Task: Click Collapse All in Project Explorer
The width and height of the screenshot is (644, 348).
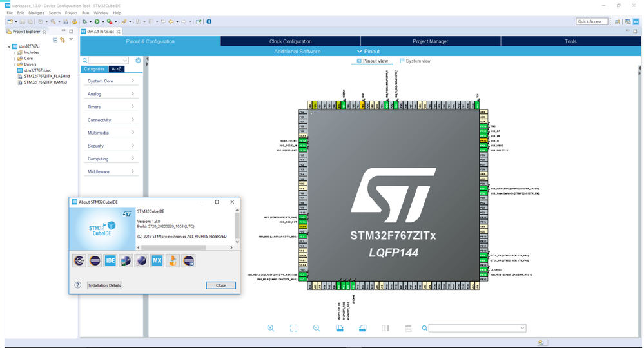Action: (55, 40)
